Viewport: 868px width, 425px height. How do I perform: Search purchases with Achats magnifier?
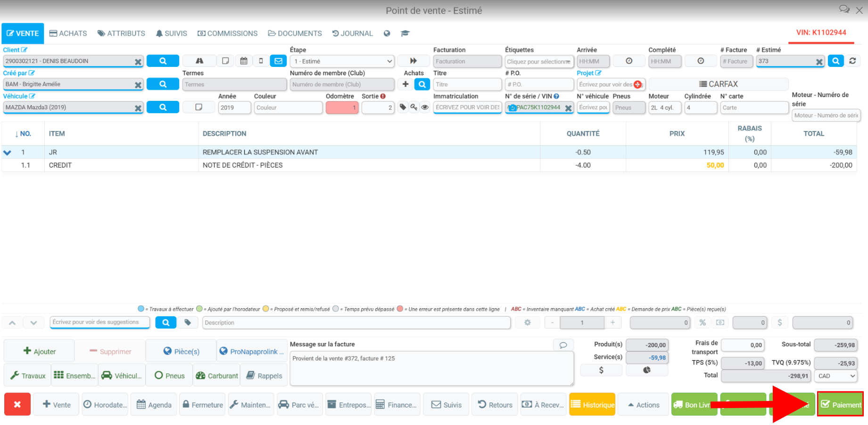pyautogui.click(x=422, y=84)
